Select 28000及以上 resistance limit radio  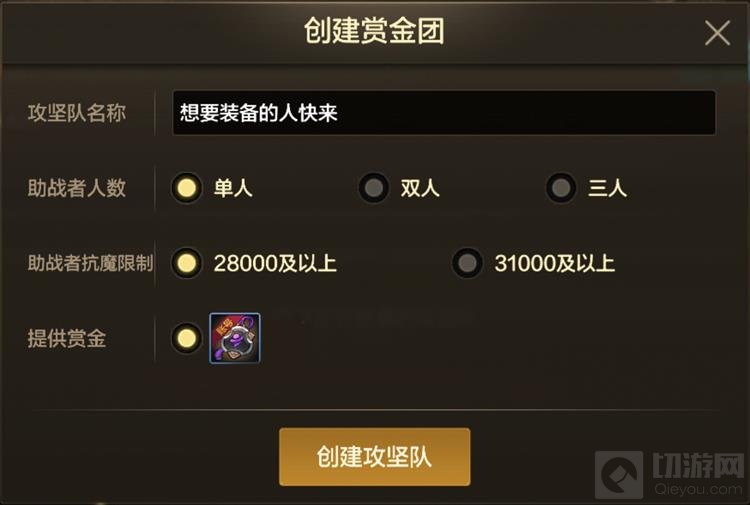[x=187, y=263]
